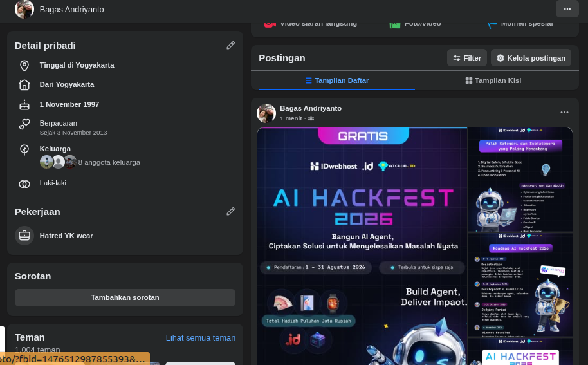The width and height of the screenshot is (588, 365).
Task: Click Laki-laki gender text
Action: point(53,183)
